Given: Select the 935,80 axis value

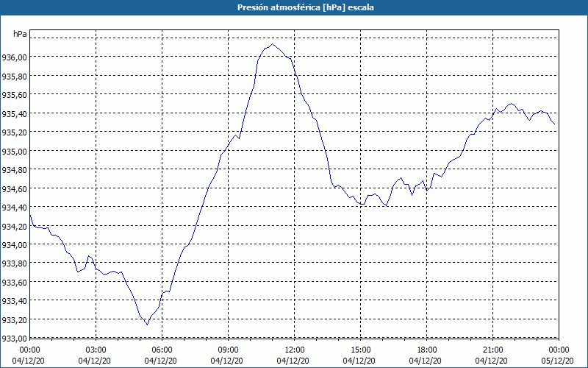Looking at the screenshot, I should pyautogui.click(x=14, y=76).
